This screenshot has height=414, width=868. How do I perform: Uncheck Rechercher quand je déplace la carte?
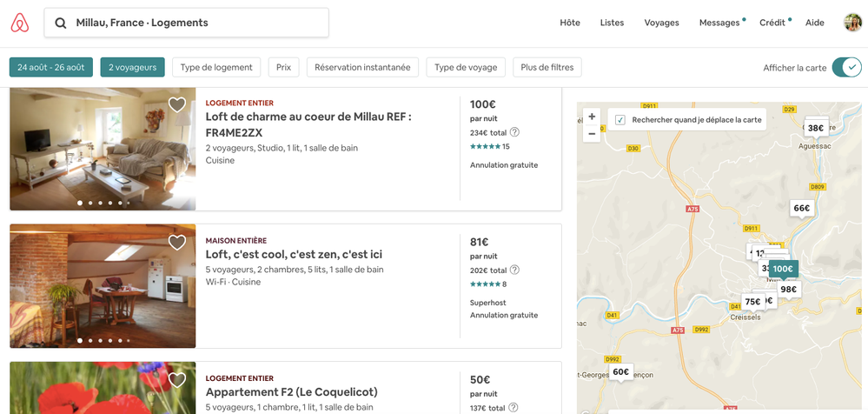coord(620,120)
